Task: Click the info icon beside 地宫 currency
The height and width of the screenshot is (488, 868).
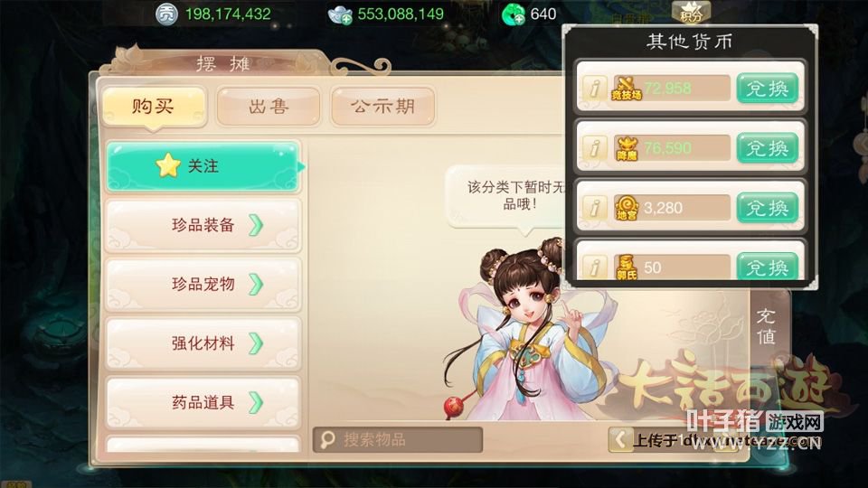Action: tap(595, 208)
